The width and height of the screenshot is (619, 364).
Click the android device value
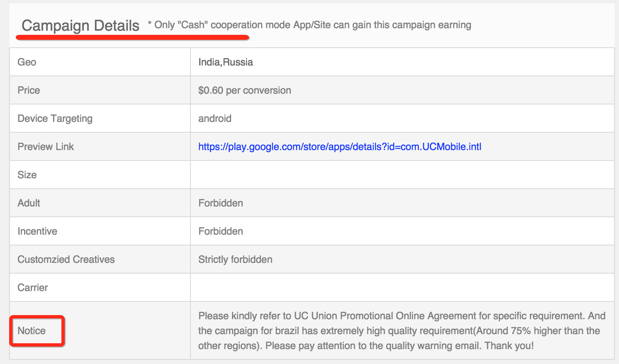pos(214,119)
